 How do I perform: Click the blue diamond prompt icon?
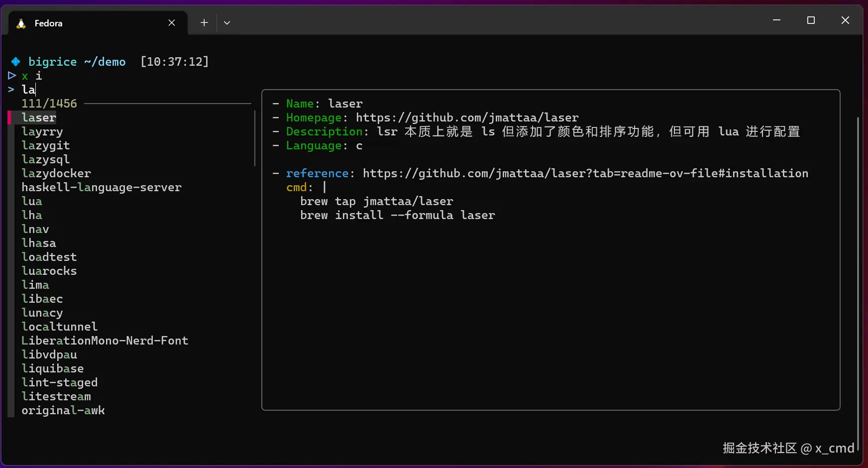pos(15,62)
